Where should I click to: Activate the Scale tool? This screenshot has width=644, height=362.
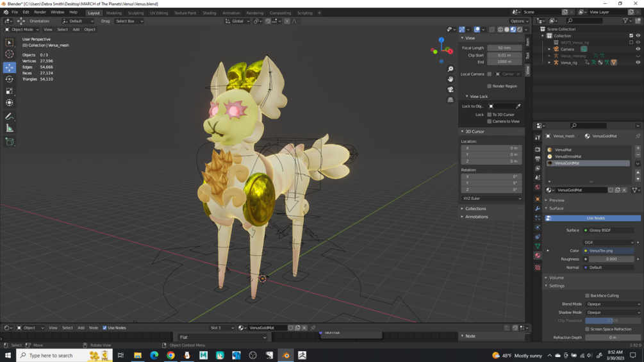pyautogui.click(x=10, y=91)
